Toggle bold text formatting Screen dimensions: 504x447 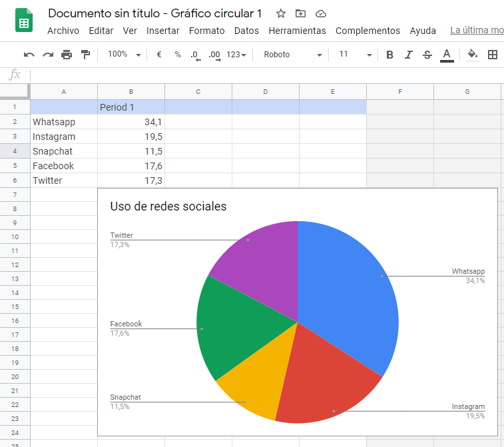pyautogui.click(x=390, y=55)
